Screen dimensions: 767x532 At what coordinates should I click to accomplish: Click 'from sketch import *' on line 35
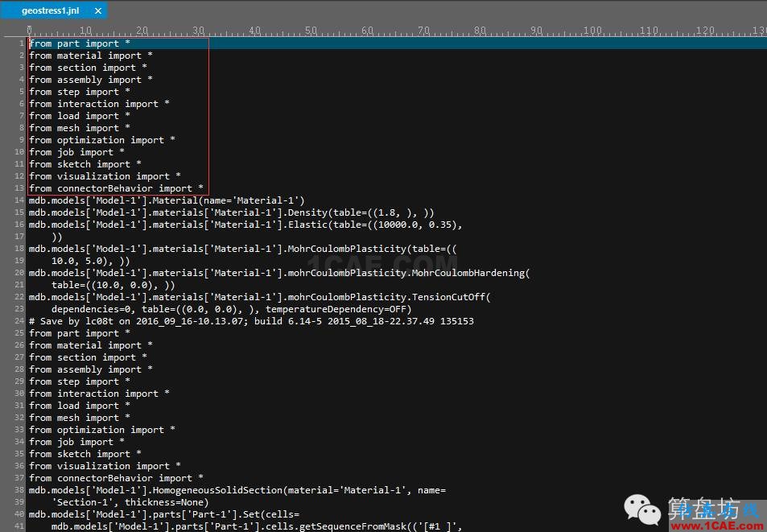tap(85, 454)
